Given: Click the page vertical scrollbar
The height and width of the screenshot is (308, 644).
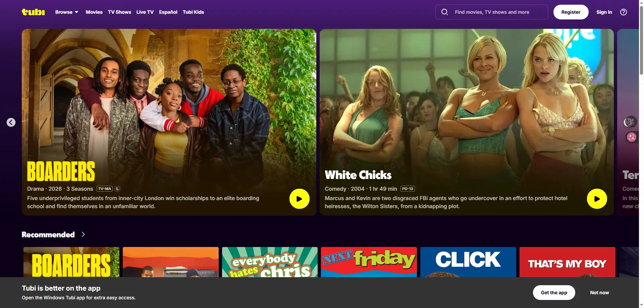Looking at the screenshot, I should 641,154.
